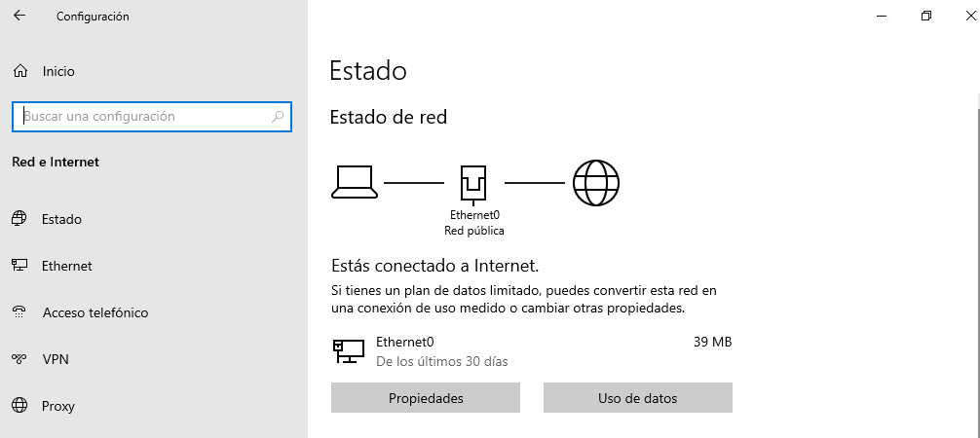Viewport: 980px width, 438px height.
Task: Click the search magnifier icon
Action: (278, 117)
